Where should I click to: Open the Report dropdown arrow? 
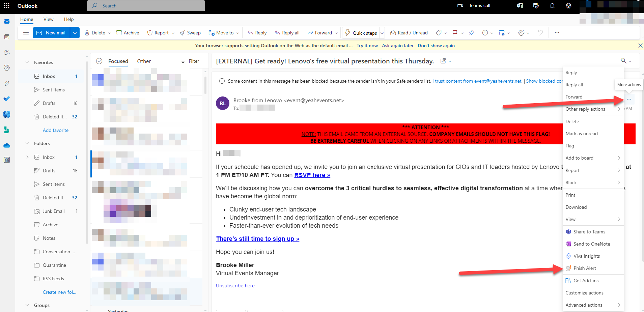click(x=173, y=33)
